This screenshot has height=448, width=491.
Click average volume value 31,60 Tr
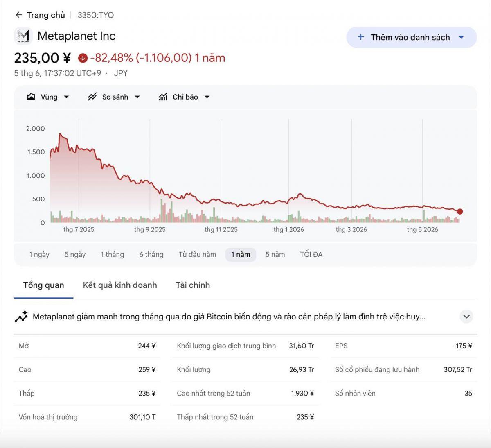[x=302, y=346]
